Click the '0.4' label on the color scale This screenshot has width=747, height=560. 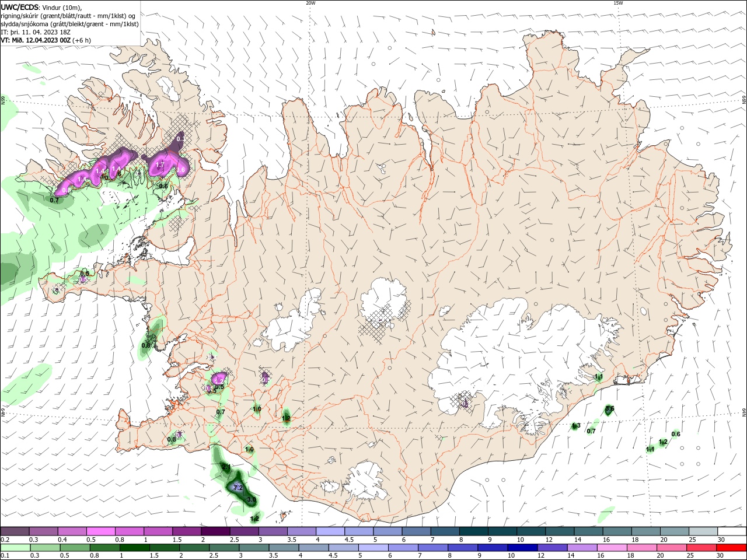(x=62, y=540)
